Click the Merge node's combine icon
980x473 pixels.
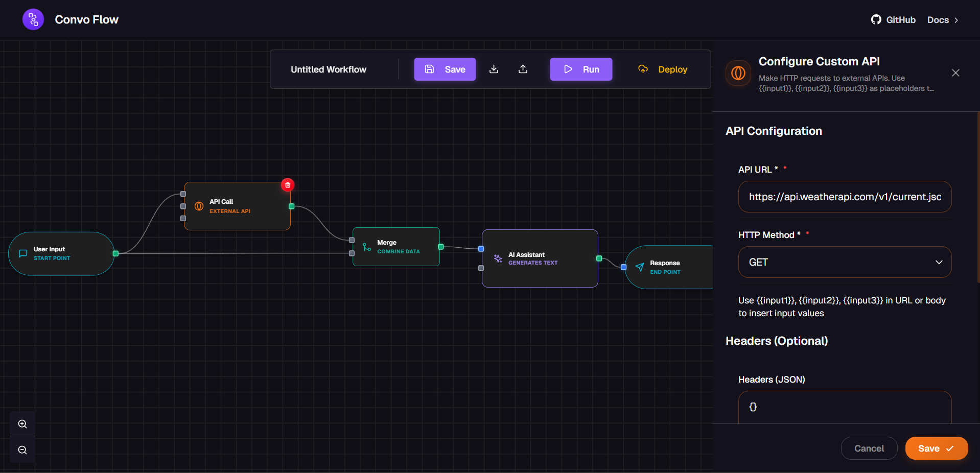(x=366, y=247)
